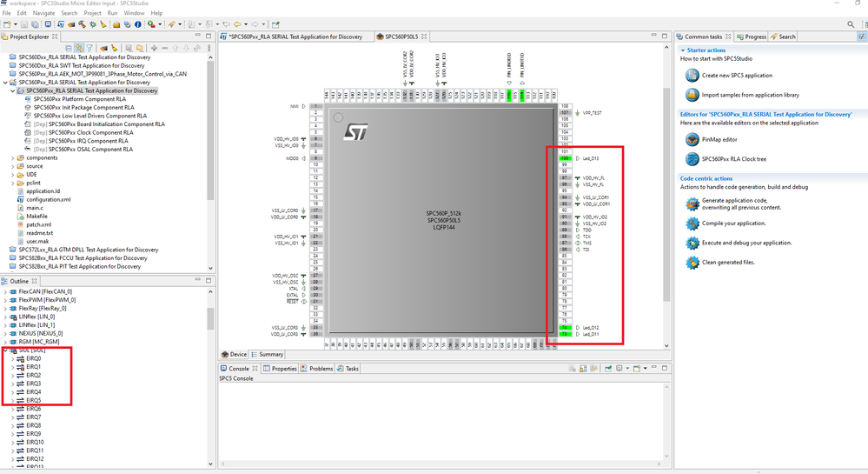Click the broom clean icon in main toolbar

click(x=103, y=24)
